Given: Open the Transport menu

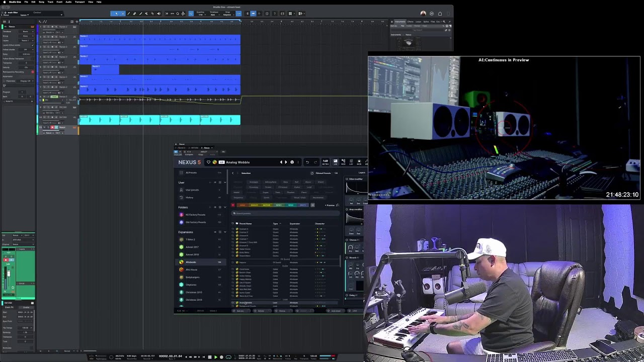Looking at the screenshot, I should click(79, 2).
